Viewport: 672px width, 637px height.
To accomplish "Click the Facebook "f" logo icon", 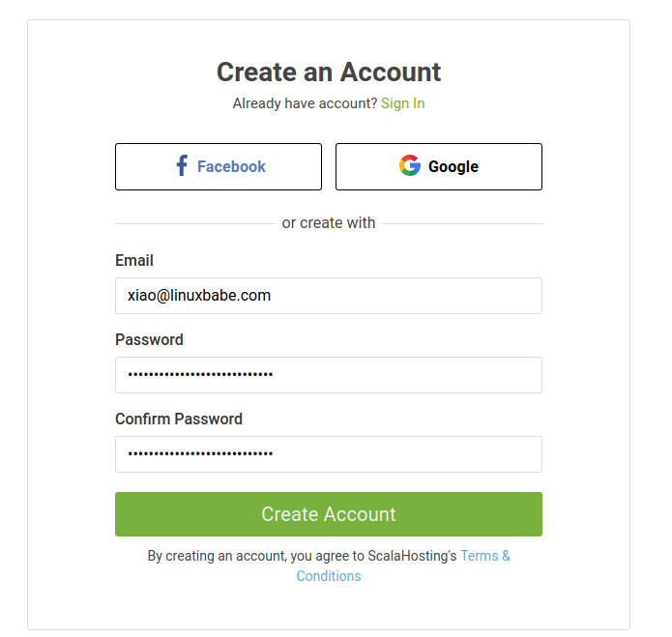I will click(182, 166).
